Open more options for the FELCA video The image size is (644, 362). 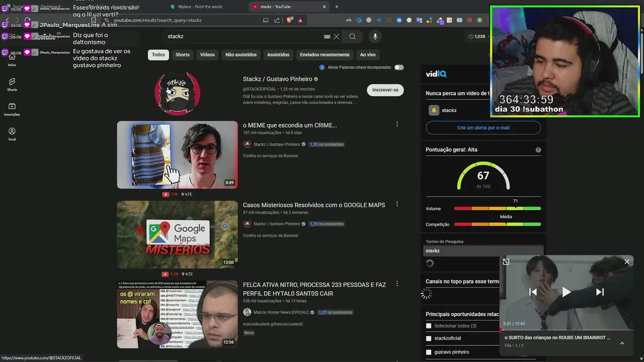click(397, 284)
